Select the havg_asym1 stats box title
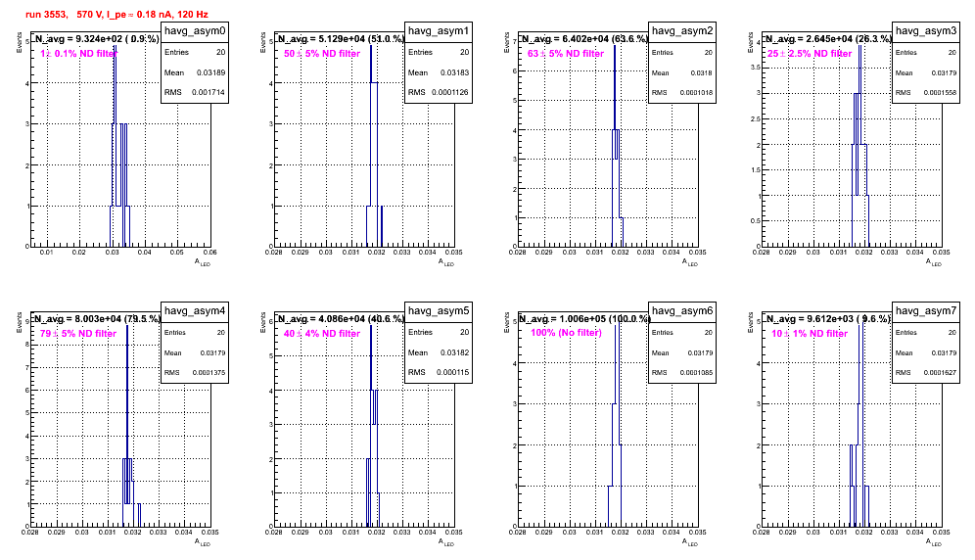975x560 pixels. coord(439,31)
